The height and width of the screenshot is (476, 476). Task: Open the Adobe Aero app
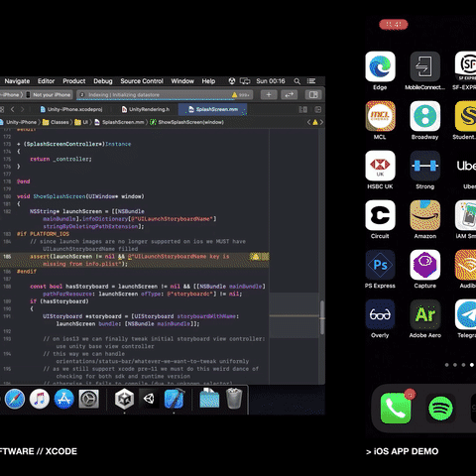tap(425, 314)
